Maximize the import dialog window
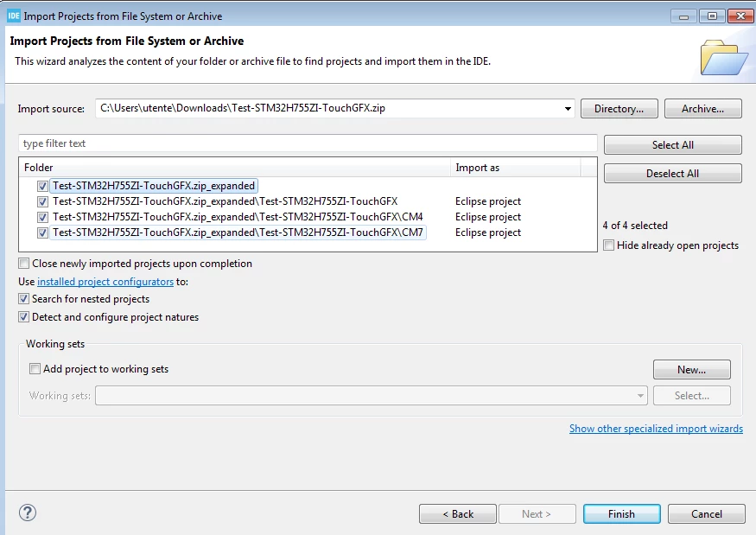The image size is (756, 535). (712, 16)
